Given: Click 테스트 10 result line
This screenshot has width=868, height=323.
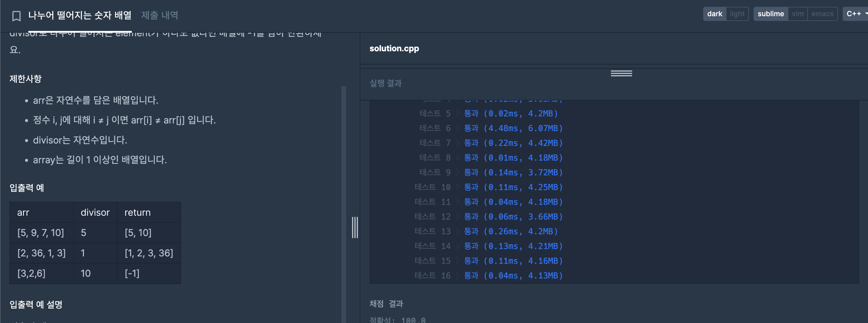Looking at the screenshot, I should coord(489,187).
